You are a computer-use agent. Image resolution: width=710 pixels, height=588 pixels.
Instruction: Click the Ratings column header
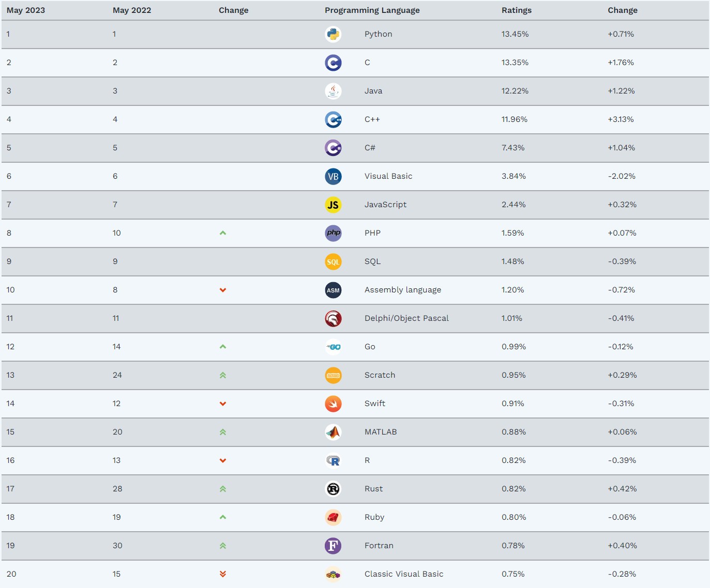[x=517, y=10]
